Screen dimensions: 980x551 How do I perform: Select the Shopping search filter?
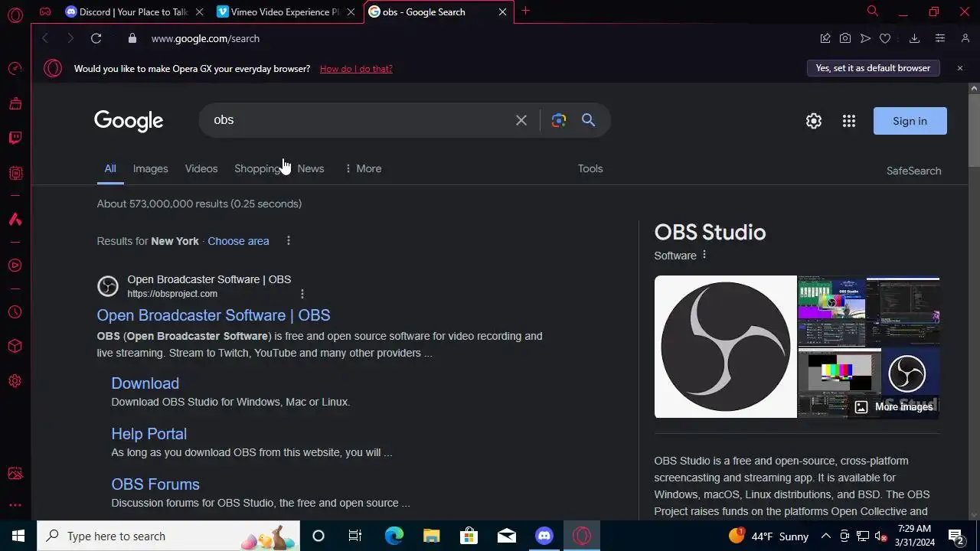[x=258, y=168]
